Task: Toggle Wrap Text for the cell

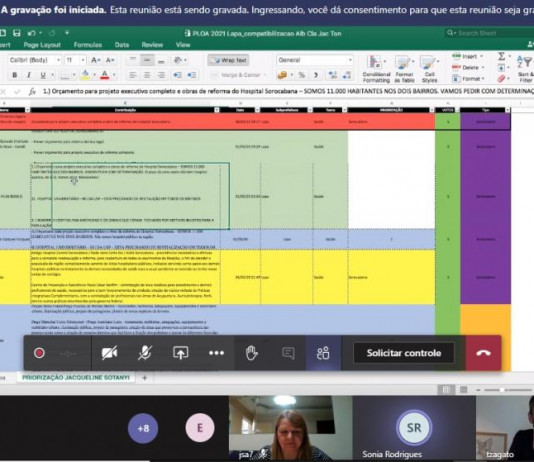Action: coord(228,60)
